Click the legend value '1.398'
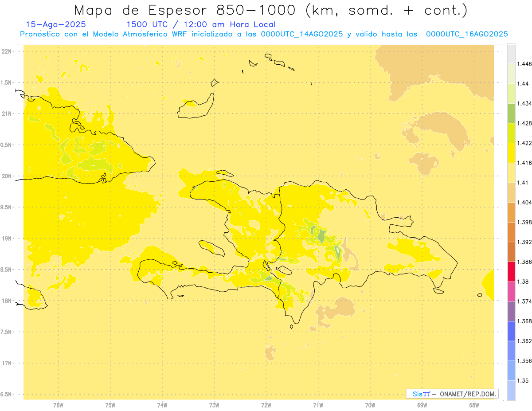532x411 pixels. pos(524,222)
